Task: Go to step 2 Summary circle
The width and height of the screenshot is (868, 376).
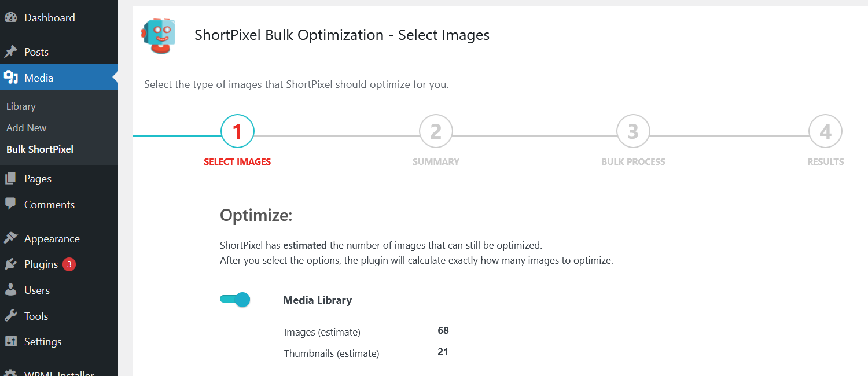Action: tap(436, 132)
